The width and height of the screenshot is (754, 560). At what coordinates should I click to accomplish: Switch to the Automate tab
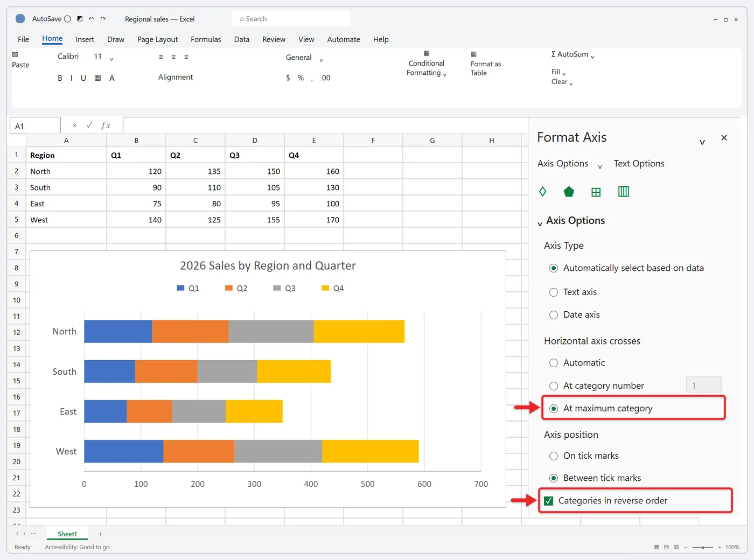point(344,39)
